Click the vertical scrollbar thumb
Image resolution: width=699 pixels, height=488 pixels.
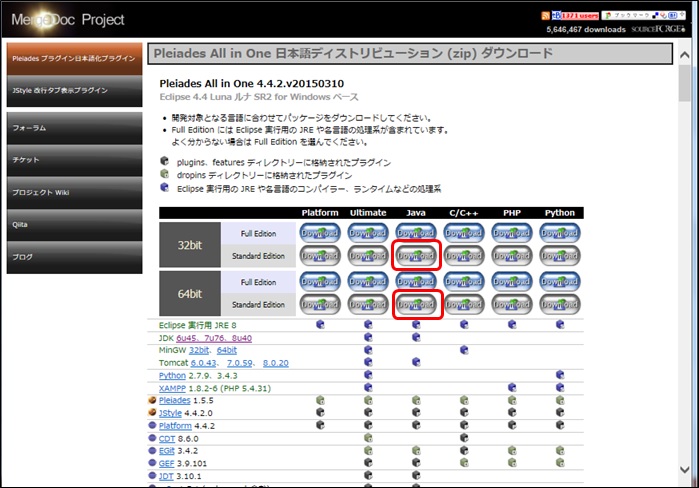[685, 83]
